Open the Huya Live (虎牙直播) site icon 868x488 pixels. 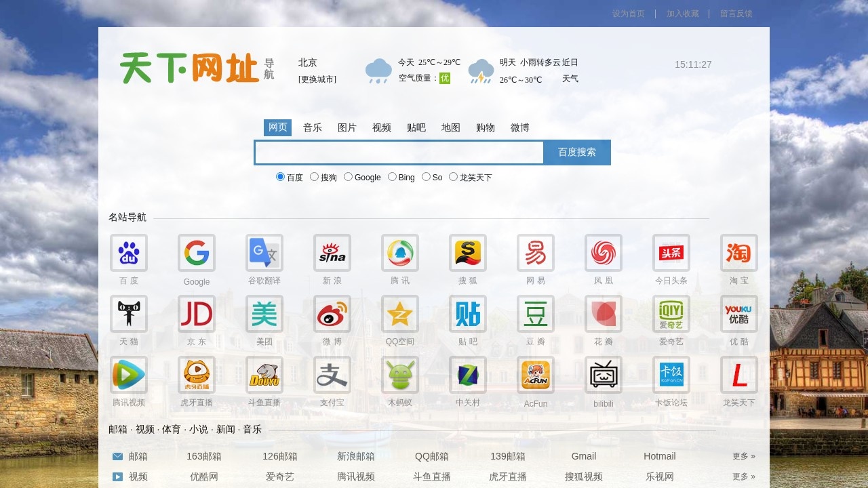point(197,375)
